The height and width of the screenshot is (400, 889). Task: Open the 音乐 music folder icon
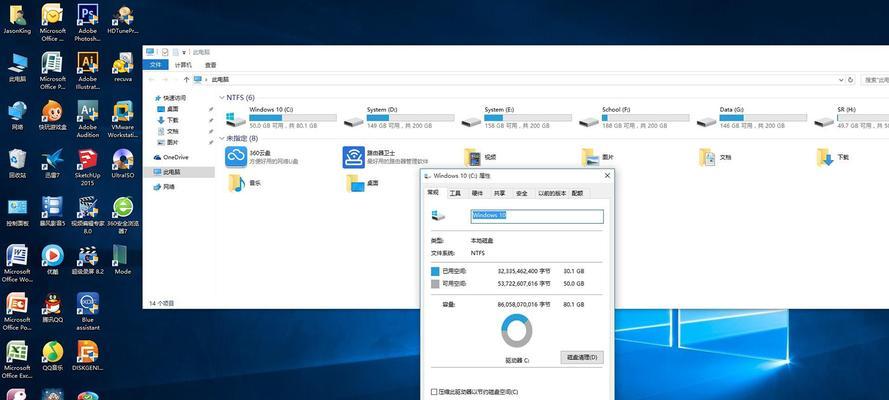(236, 183)
